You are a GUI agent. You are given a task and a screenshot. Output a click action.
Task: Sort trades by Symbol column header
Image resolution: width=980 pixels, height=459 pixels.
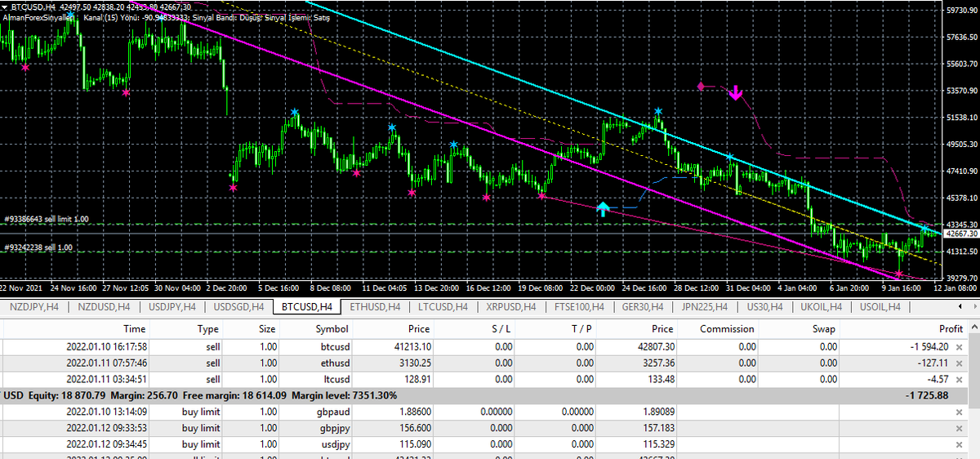point(332,328)
